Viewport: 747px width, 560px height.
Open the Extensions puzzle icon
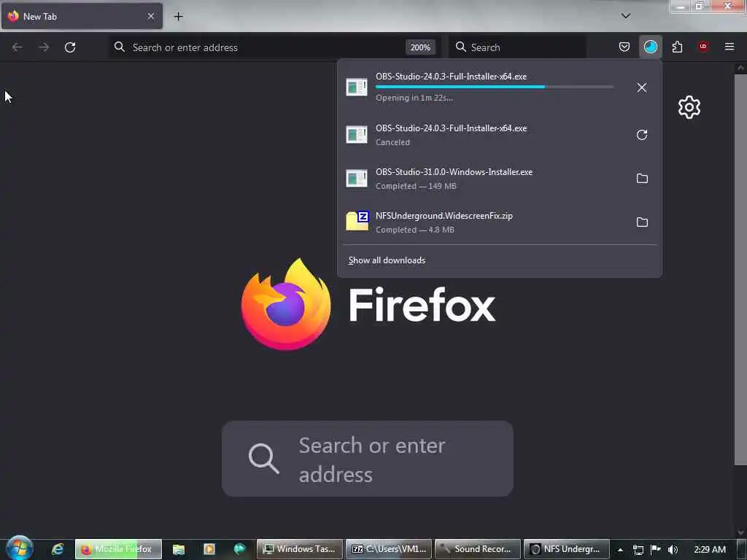[677, 47]
